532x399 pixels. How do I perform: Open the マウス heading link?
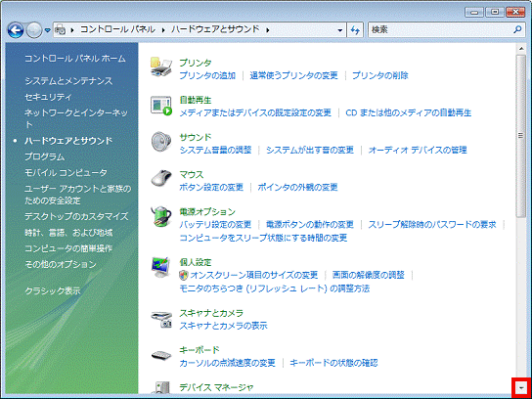(x=192, y=174)
